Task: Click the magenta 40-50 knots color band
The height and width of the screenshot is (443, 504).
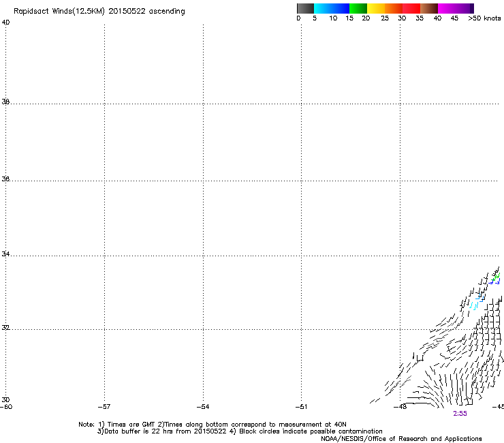Action: click(x=456, y=8)
